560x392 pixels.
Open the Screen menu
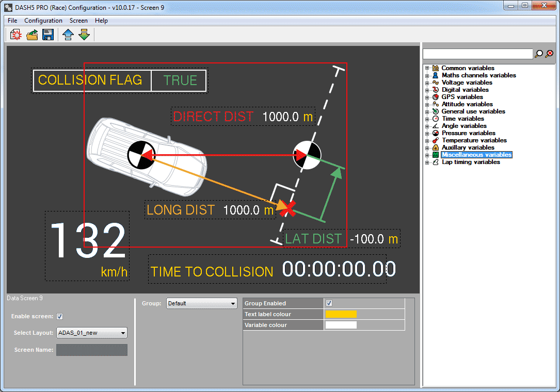pos(78,21)
